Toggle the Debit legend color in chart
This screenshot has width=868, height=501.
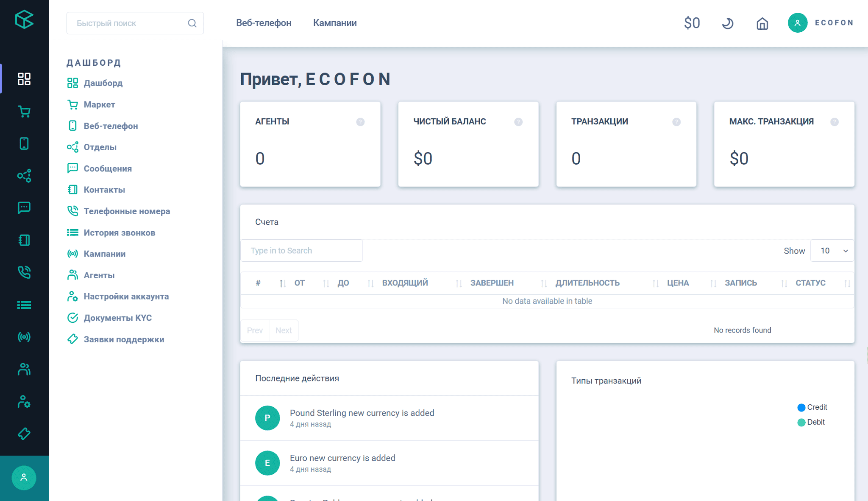[801, 422]
